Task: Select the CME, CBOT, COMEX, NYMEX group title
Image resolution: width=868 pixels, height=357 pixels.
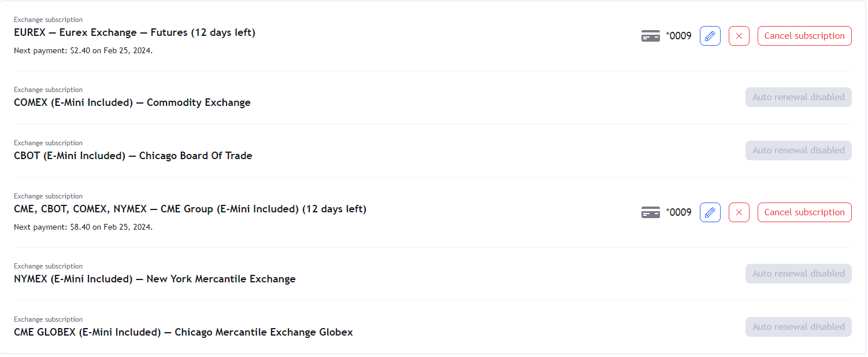Action: click(190, 209)
